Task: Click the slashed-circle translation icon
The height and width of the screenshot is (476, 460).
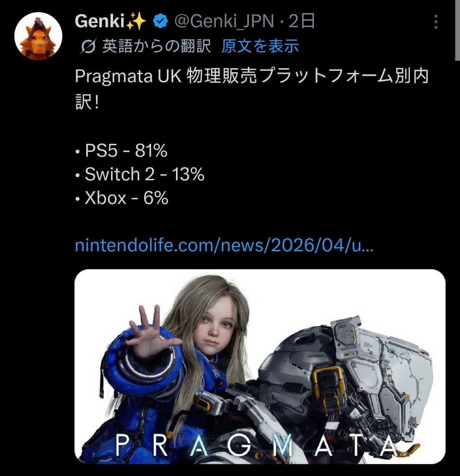Action: pyautogui.click(x=88, y=47)
